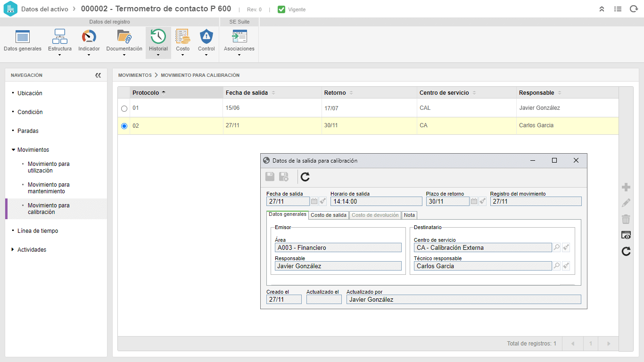
Task: Click the Horario de salida field
Action: [x=369, y=201]
